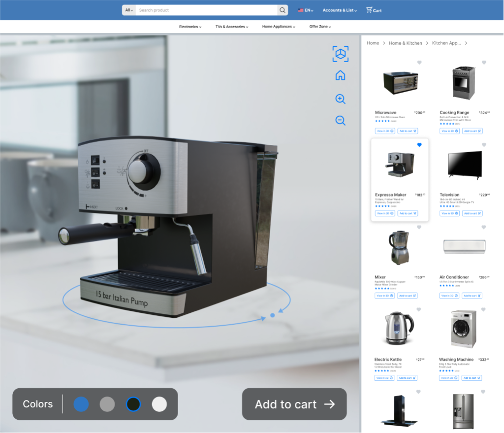Open the All search category dropdown
504x433 pixels.
tap(127, 10)
